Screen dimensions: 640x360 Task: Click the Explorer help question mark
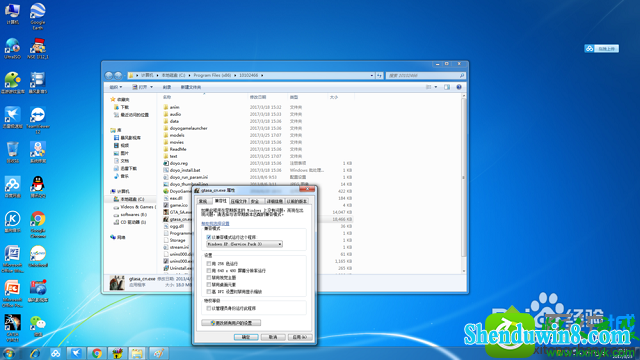click(x=459, y=87)
